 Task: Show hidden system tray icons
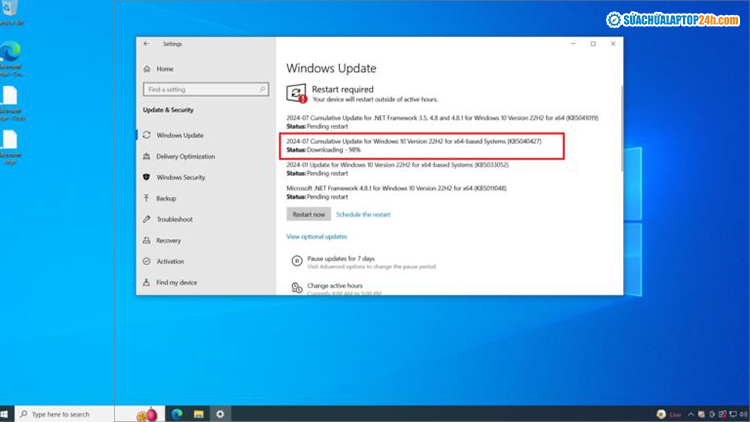coord(691,414)
